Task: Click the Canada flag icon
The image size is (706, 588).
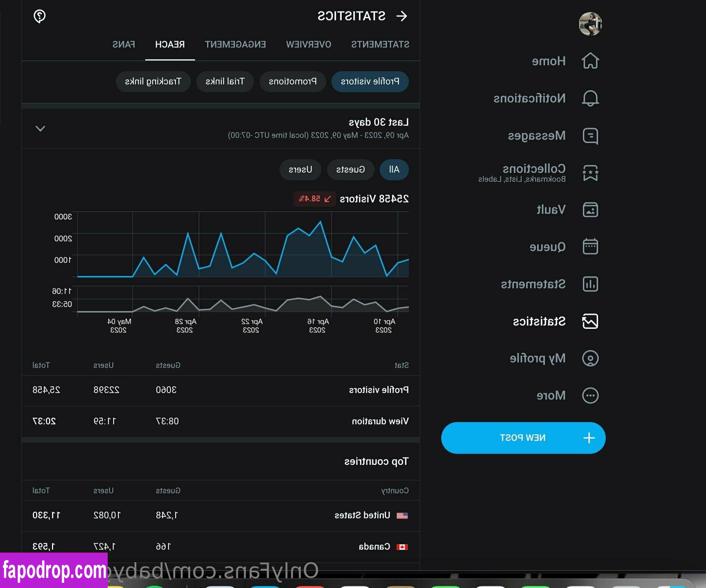Action: 402,547
